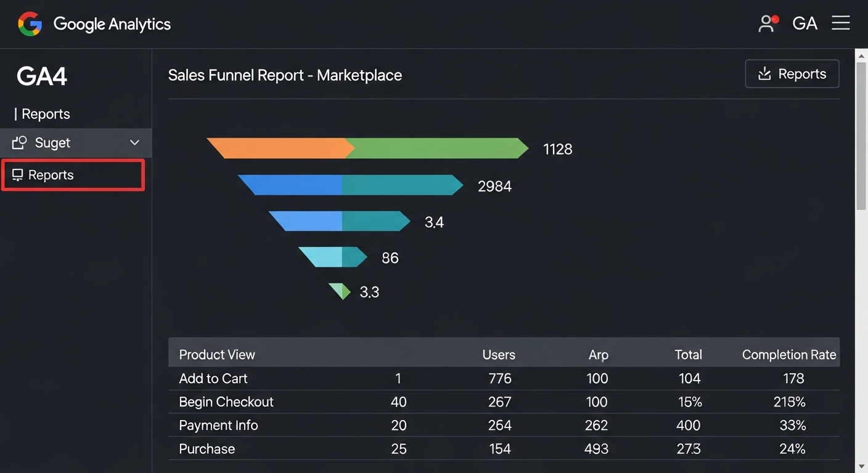
Task: Click the Product View column header
Action: coord(217,355)
